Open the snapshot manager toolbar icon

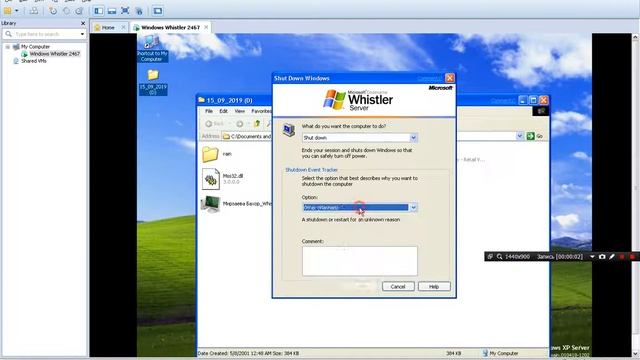coord(80,11)
